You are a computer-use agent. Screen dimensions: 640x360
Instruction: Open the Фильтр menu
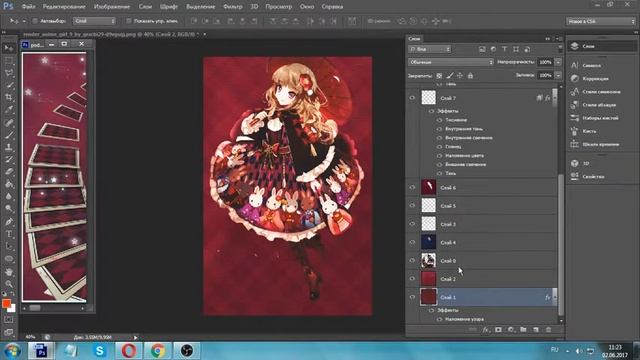point(233,7)
